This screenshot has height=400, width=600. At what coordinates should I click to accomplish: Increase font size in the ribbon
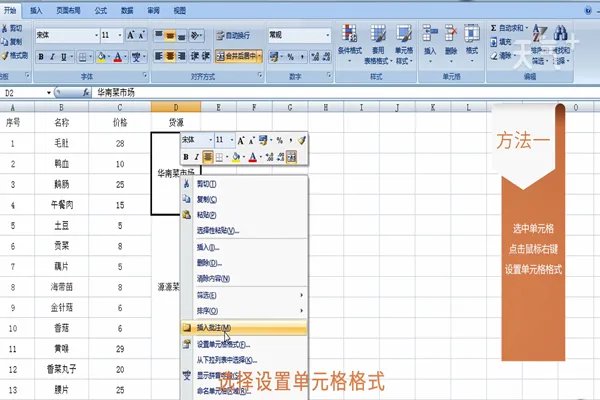131,35
